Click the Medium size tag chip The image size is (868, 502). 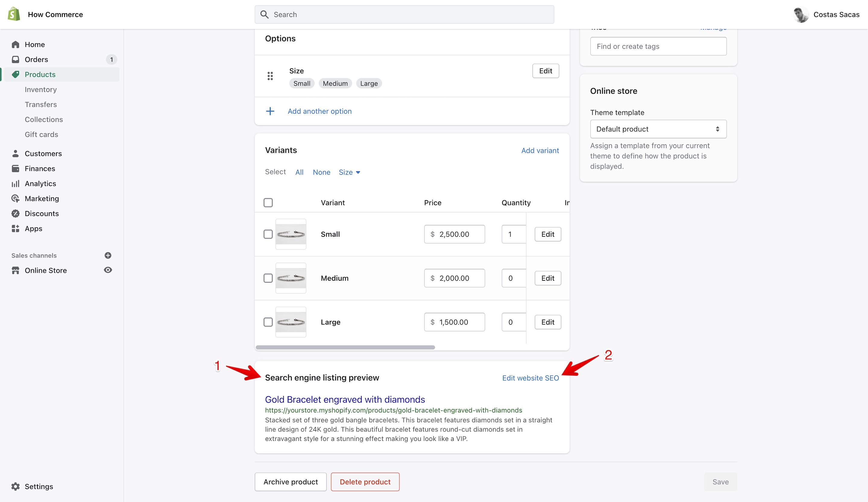[x=335, y=84]
